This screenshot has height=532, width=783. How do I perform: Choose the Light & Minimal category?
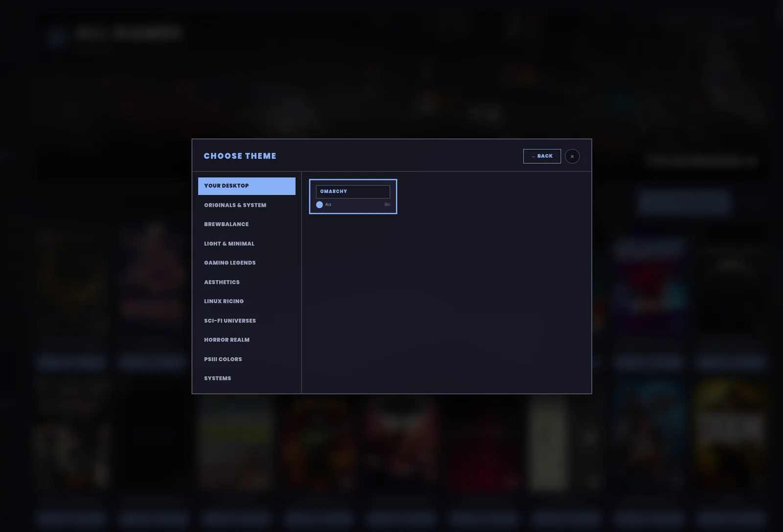(247, 244)
